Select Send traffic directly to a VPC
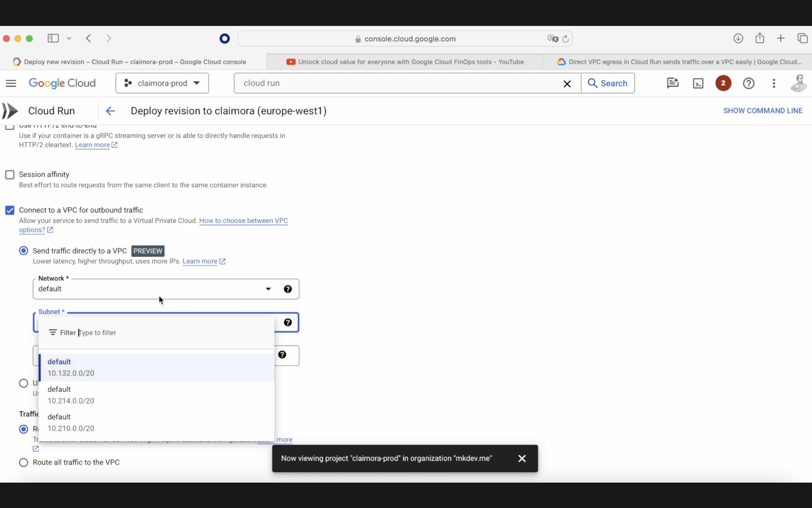Screen dimensions: 812x508 pos(24,251)
